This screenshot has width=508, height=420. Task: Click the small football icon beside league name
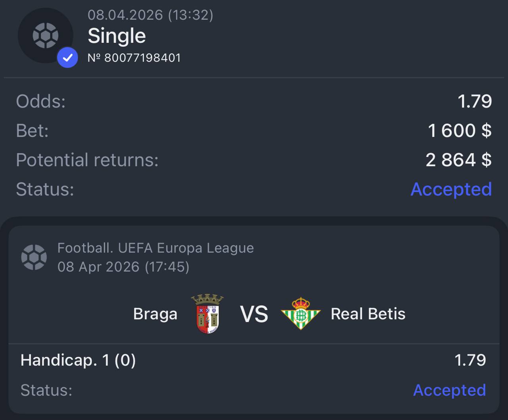tap(34, 257)
